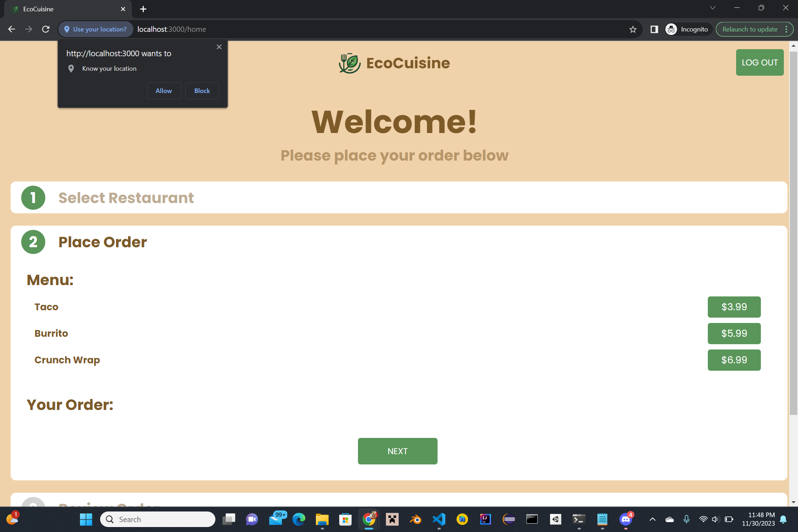The height and width of the screenshot is (532, 798).
Task: Open Visual Studio Code from taskbar
Action: point(439,519)
